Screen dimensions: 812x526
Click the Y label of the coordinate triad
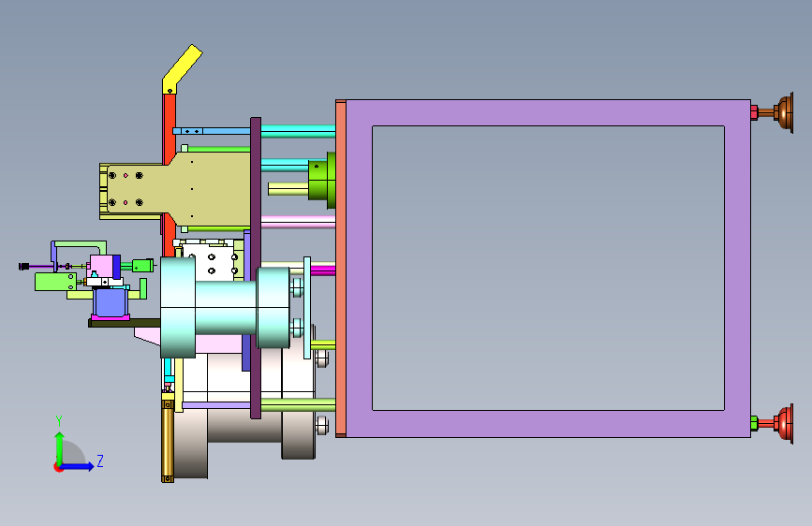coord(59,420)
